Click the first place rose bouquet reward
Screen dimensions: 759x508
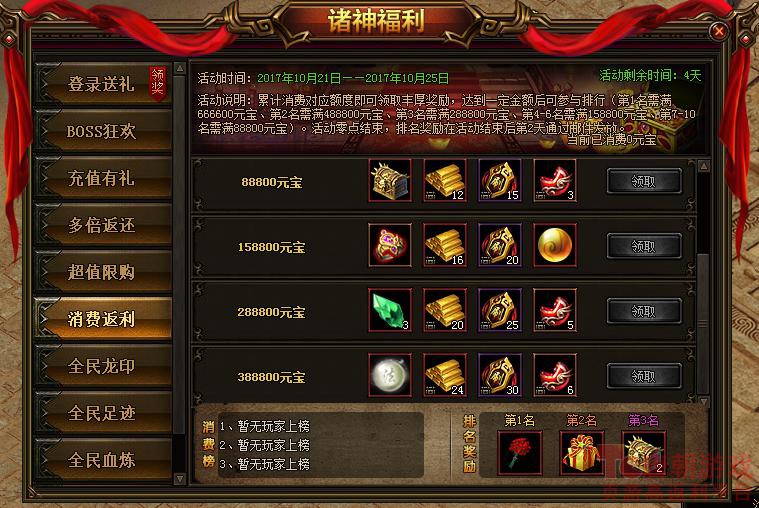coord(519,453)
